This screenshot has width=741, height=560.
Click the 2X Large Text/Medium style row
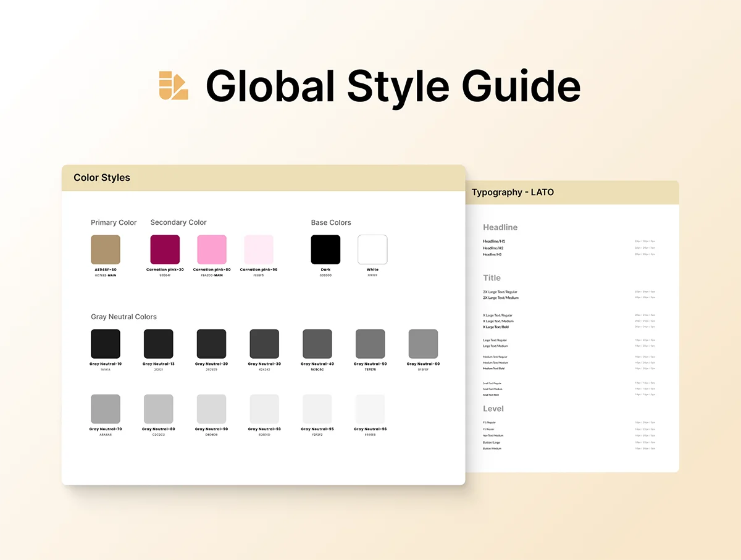(501, 298)
